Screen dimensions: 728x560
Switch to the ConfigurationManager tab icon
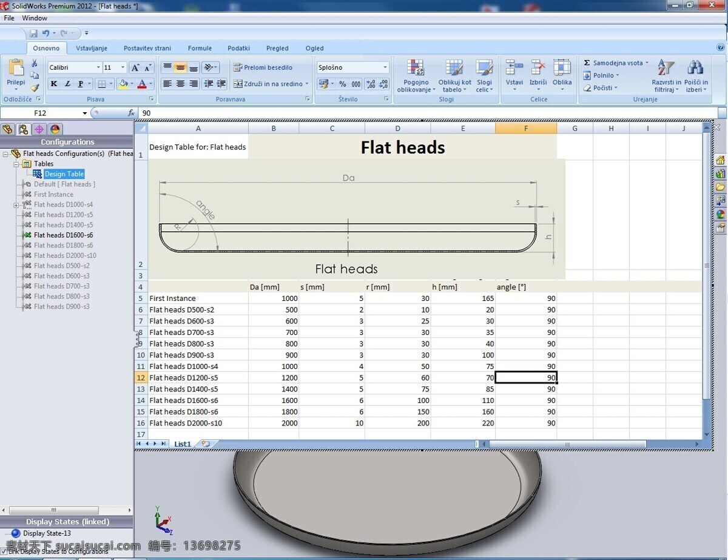pyautogui.click(x=23, y=129)
